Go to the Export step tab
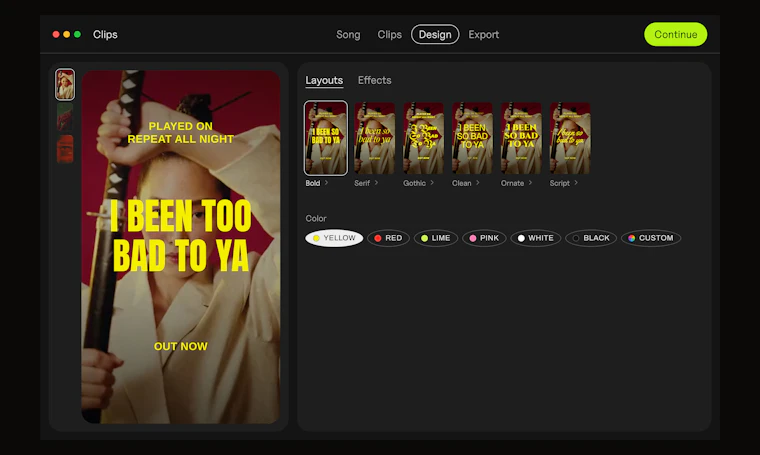This screenshot has height=455, width=760. pyautogui.click(x=483, y=34)
